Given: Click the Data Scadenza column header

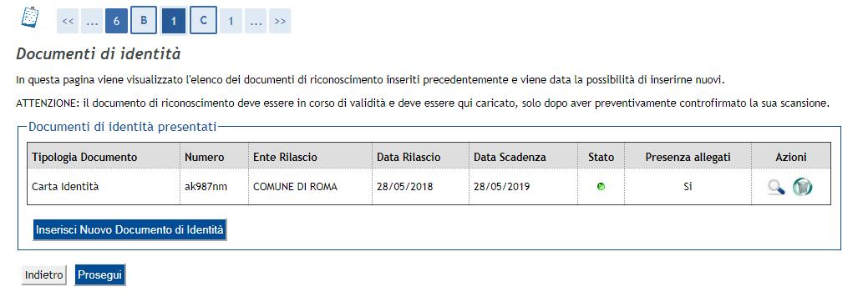Looking at the screenshot, I should coord(510,157).
